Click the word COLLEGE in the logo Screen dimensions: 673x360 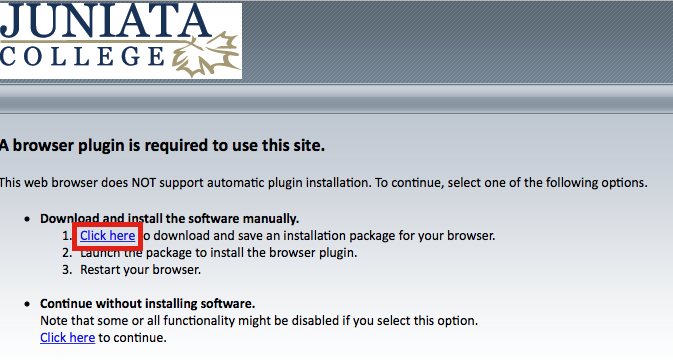(x=82, y=57)
